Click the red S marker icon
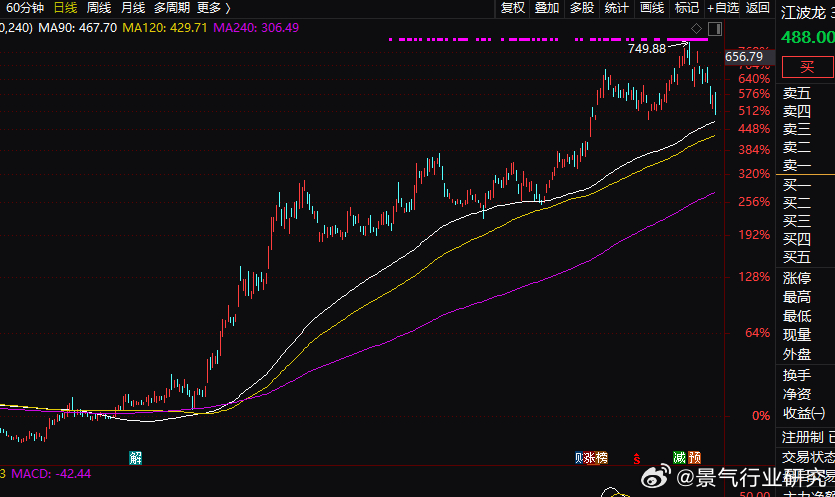This screenshot has height=497, width=835. point(636,458)
